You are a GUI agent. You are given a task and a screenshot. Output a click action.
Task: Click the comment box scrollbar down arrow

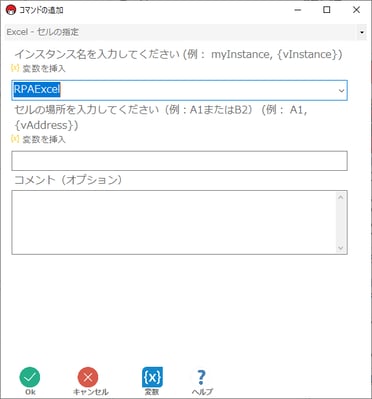[x=341, y=248]
